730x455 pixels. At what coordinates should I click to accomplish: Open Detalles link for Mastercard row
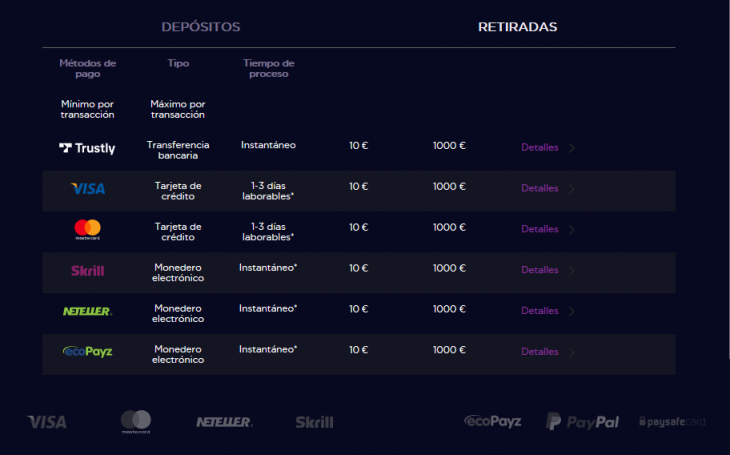click(x=540, y=229)
